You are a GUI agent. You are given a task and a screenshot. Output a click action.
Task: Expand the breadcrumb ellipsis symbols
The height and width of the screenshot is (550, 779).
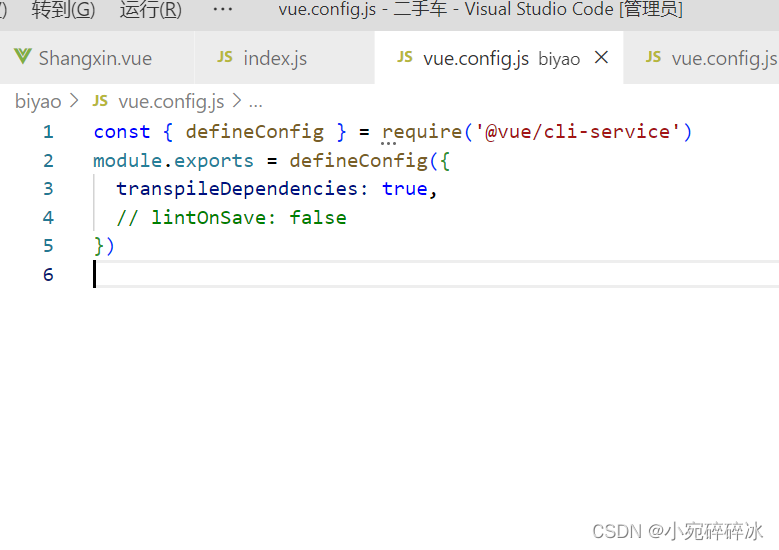(x=255, y=104)
